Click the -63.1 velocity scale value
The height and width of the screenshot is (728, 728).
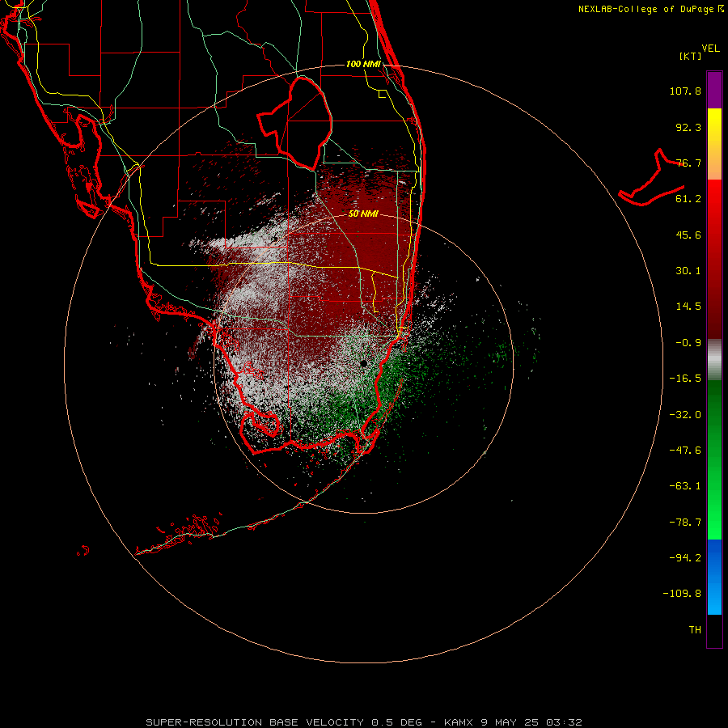pos(685,486)
